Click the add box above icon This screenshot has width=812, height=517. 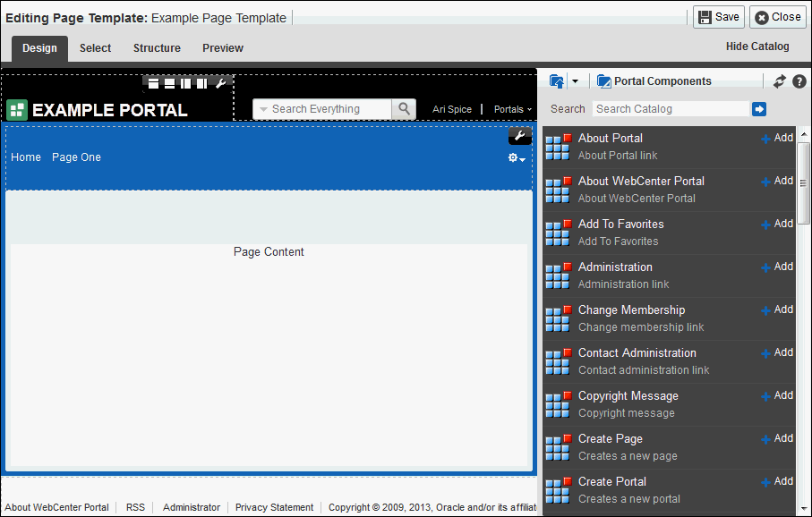pyautogui.click(x=153, y=83)
